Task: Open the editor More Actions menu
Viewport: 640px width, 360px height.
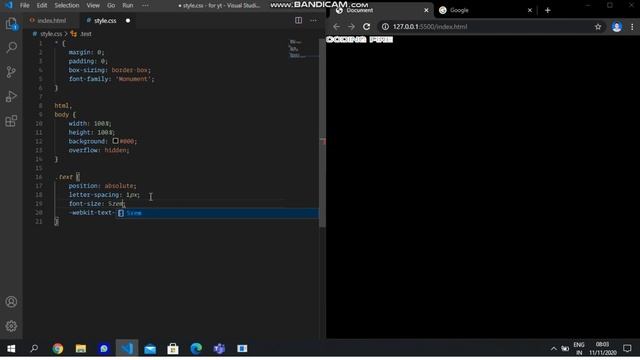Action: coord(313,20)
